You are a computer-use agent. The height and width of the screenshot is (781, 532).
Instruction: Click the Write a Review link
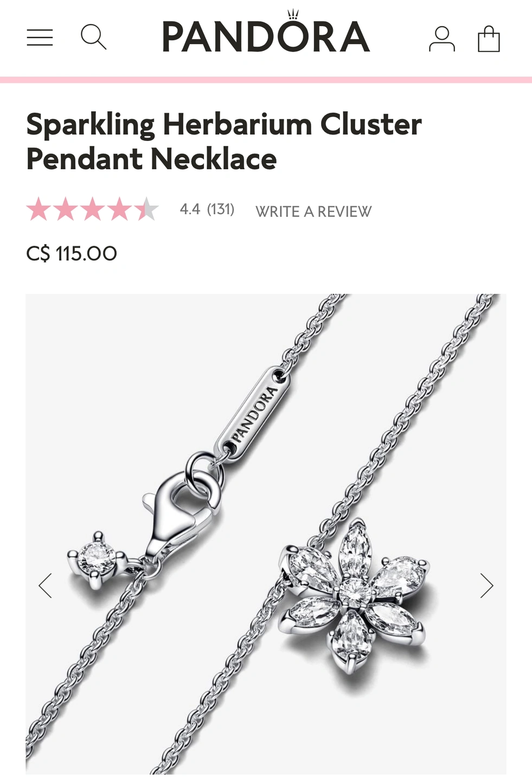pyautogui.click(x=313, y=212)
